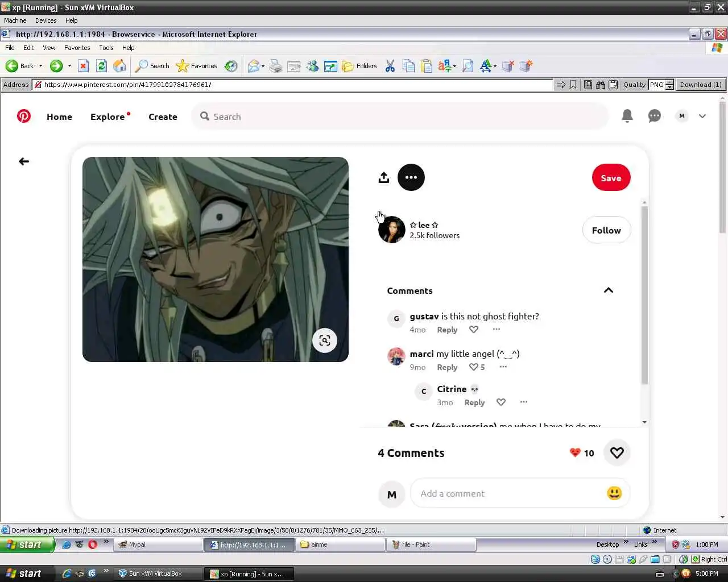Click the Pinterest Search box
Image resolution: width=728 pixels, height=582 pixels.
400,117
